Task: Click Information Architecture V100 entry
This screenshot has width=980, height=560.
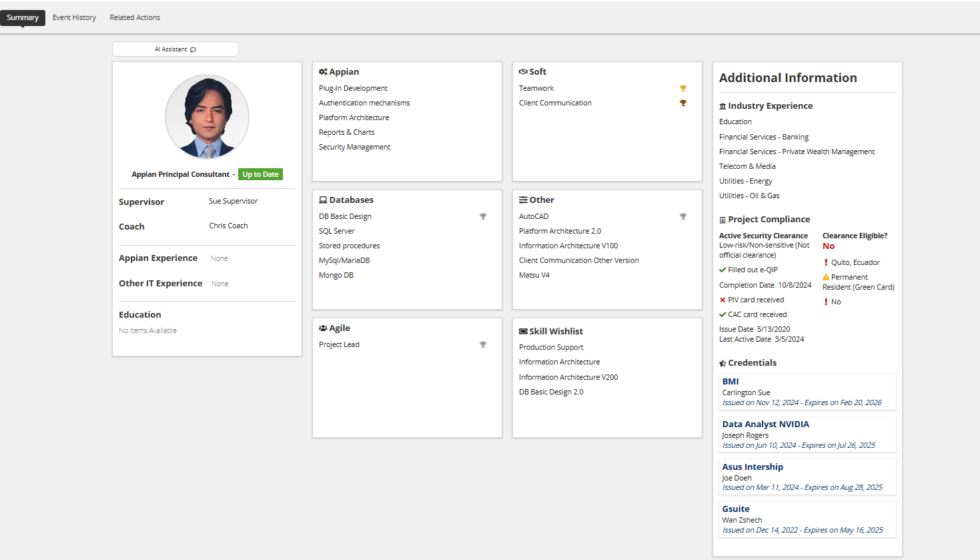Action: click(x=568, y=246)
